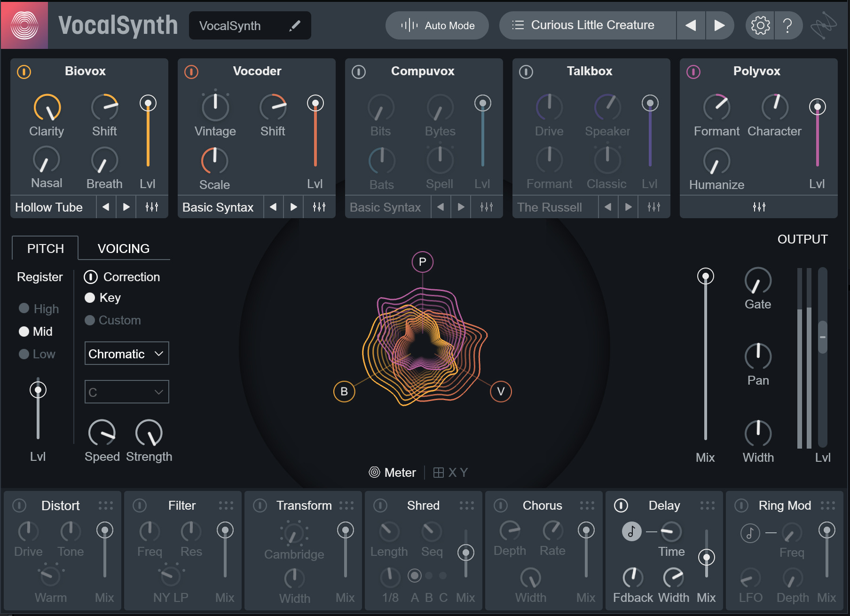Screen dimensions: 850x616
Task: Select previous Talkbox preset arrow
Action: pyautogui.click(x=608, y=207)
